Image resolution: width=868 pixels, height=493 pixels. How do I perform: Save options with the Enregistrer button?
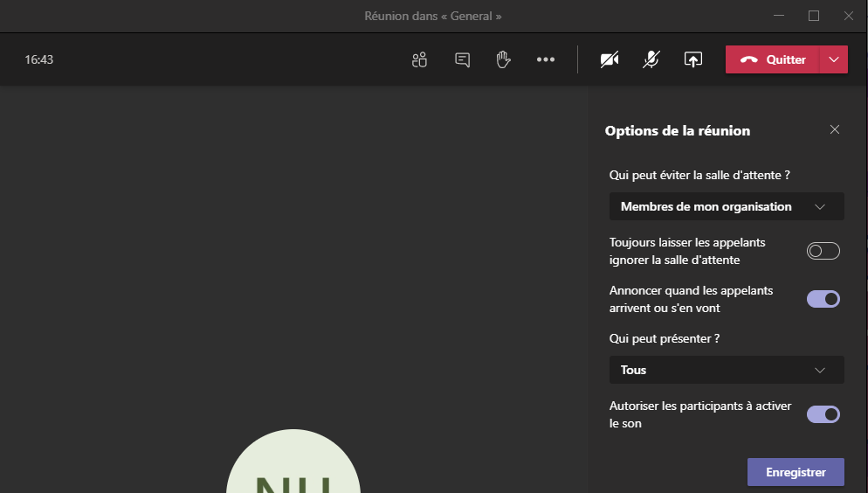coord(796,472)
